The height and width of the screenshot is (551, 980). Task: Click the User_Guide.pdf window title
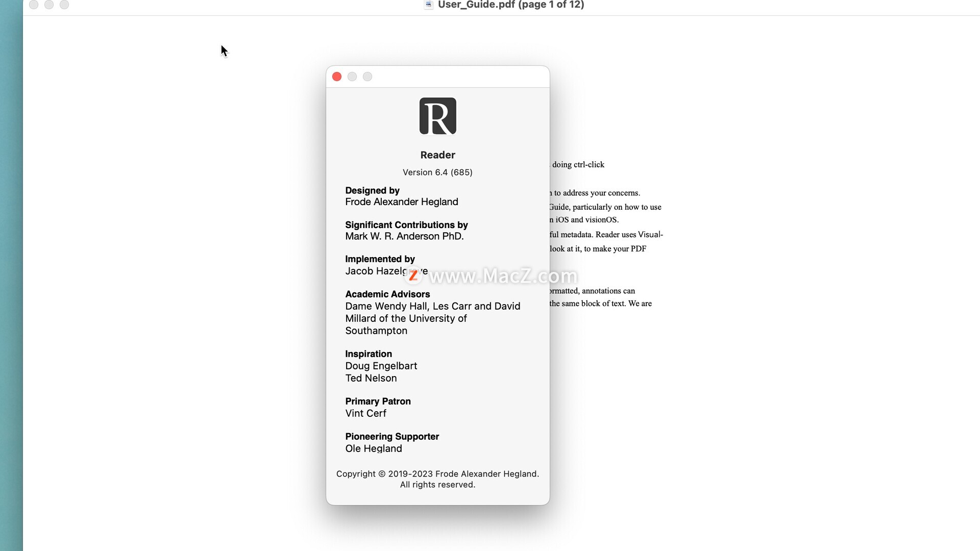pyautogui.click(x=511, y=5)
